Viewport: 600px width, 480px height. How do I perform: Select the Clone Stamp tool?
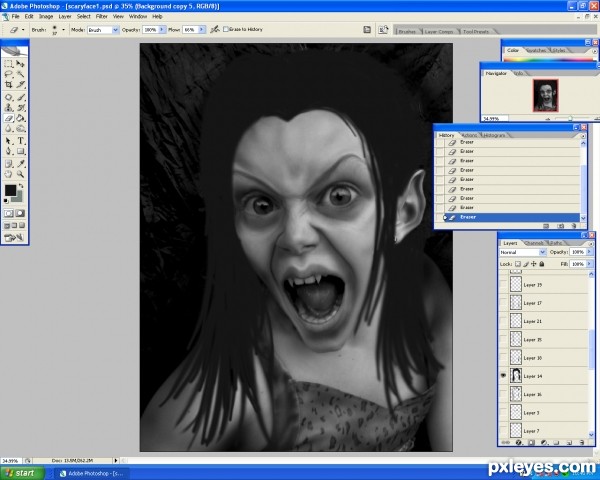pos(8,108)
